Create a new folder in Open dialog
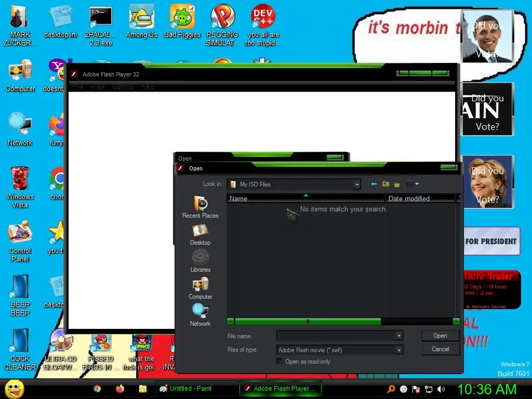The image size is (532, 399). click(x=396, y=184)
